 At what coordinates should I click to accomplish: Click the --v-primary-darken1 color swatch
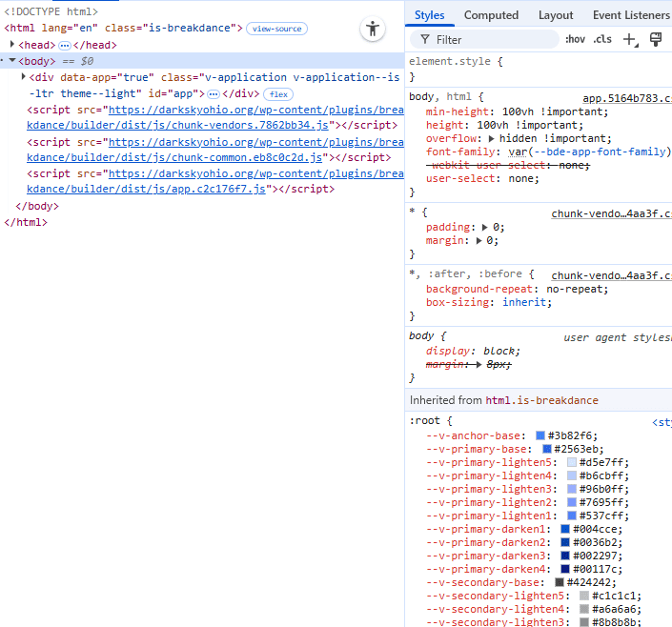click(x=565, y=529)
